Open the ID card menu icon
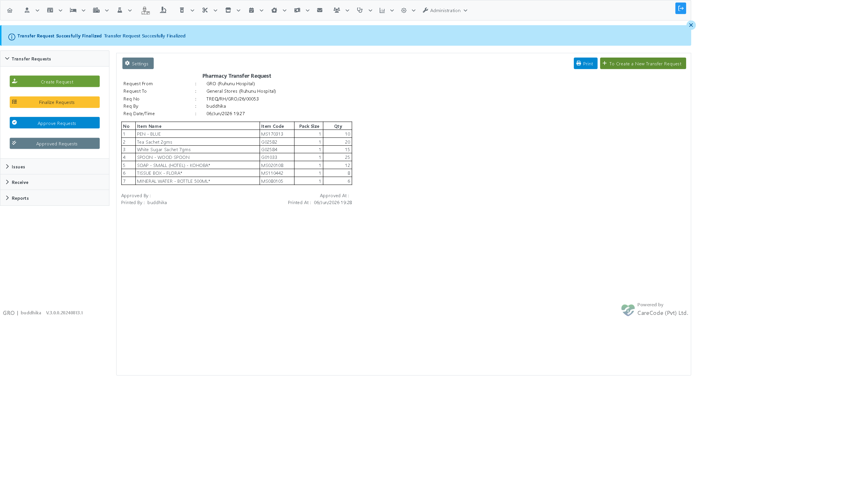Viewport: 863px width, 504px height. pyautogui.click(x=50, y=10)
